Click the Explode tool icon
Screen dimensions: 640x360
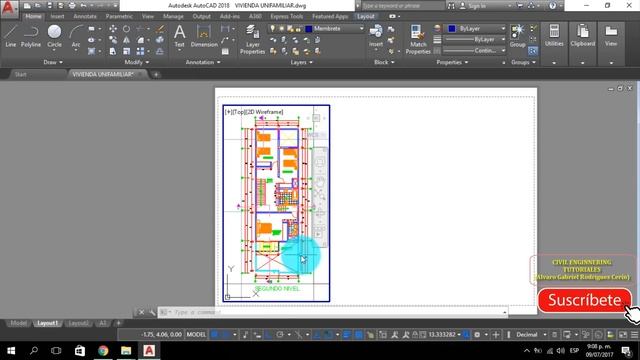[160, 40]
